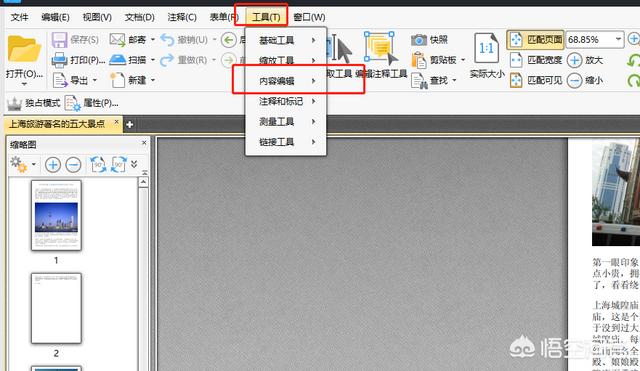Toggle Fit Width mode
The height and width of the screenshot is (371, 640).
tap(536, 60)
